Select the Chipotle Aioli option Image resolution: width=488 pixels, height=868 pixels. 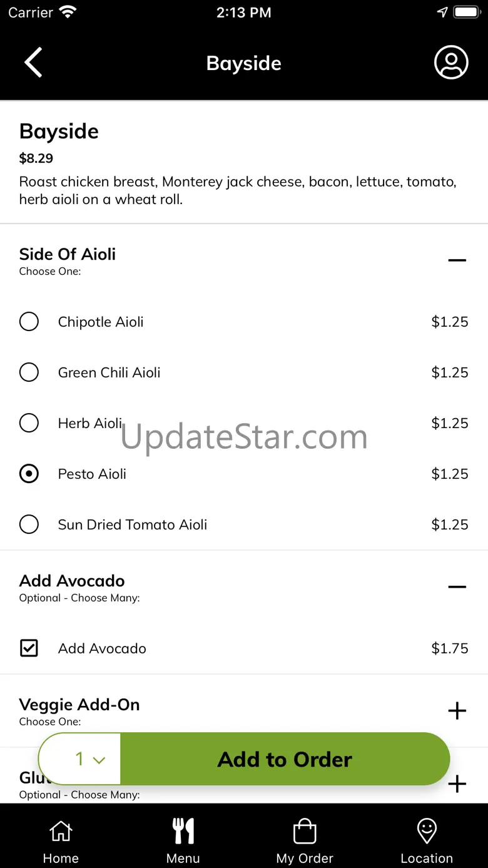29,322
